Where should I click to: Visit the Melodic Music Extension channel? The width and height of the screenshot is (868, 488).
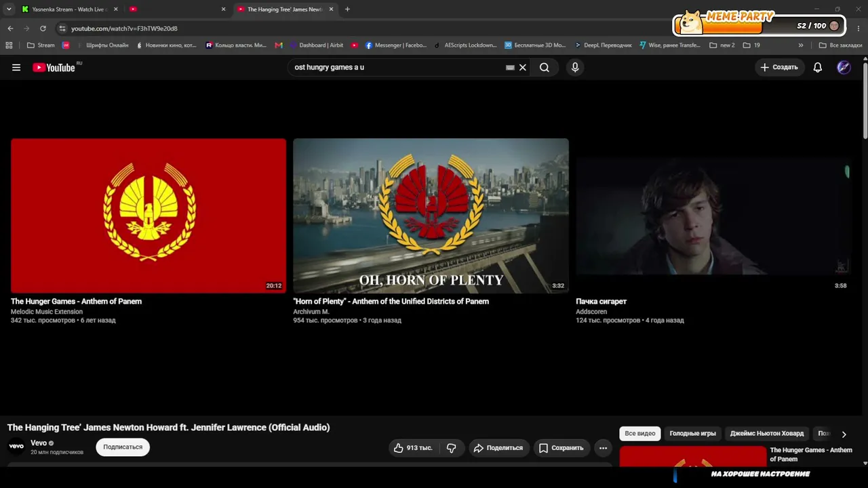click(x=47, y=312)
